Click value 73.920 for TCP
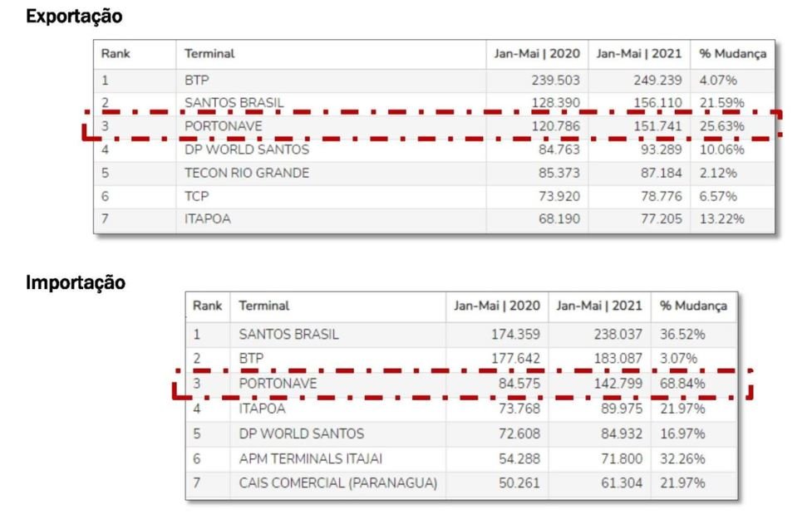 [559, 196]
